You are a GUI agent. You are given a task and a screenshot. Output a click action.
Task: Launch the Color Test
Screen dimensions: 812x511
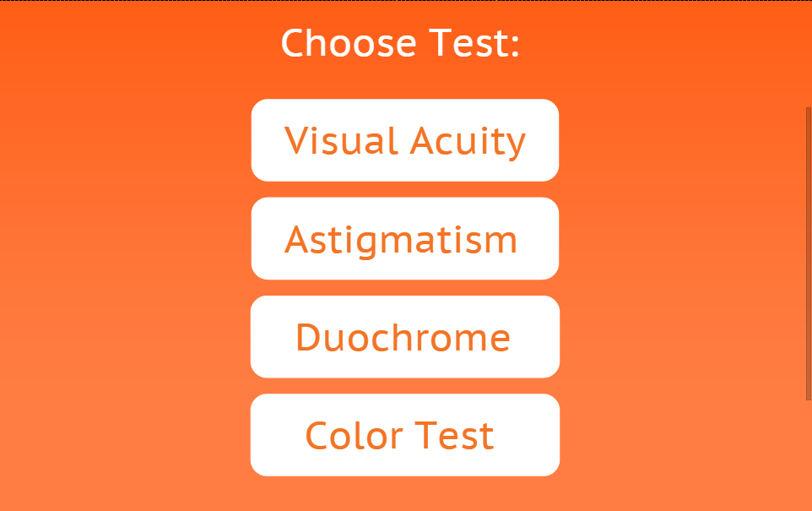(x=405, y=435)
